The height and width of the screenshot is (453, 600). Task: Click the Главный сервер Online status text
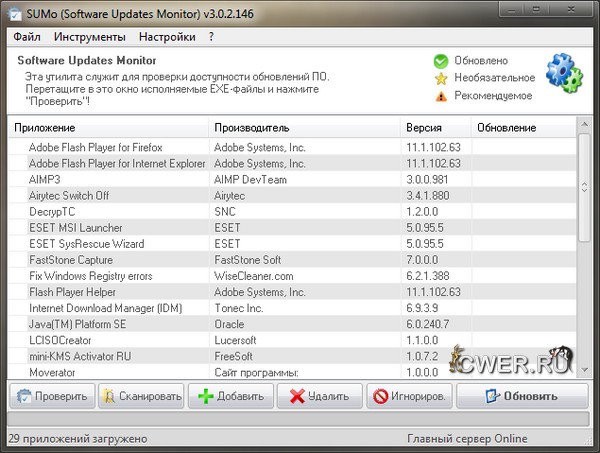point(467,439)
